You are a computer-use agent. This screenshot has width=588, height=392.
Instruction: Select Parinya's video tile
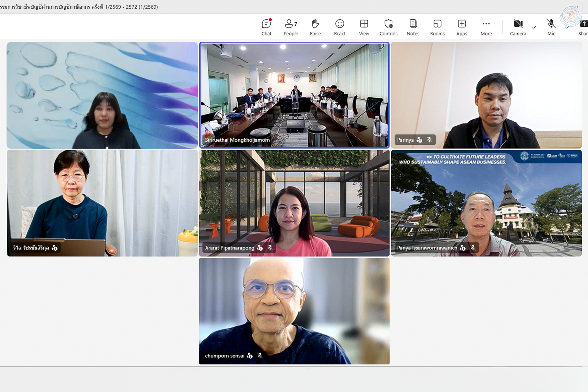pos(486,95)
